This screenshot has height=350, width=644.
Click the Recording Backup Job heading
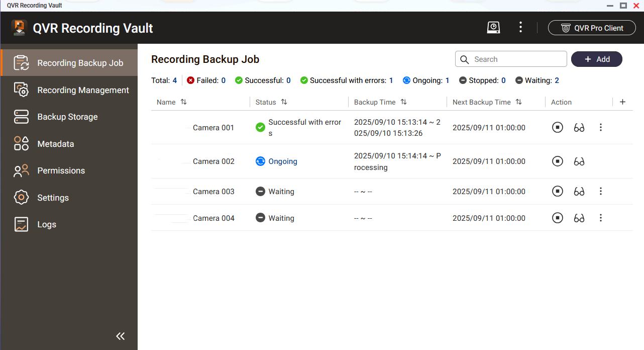[205, 59]
